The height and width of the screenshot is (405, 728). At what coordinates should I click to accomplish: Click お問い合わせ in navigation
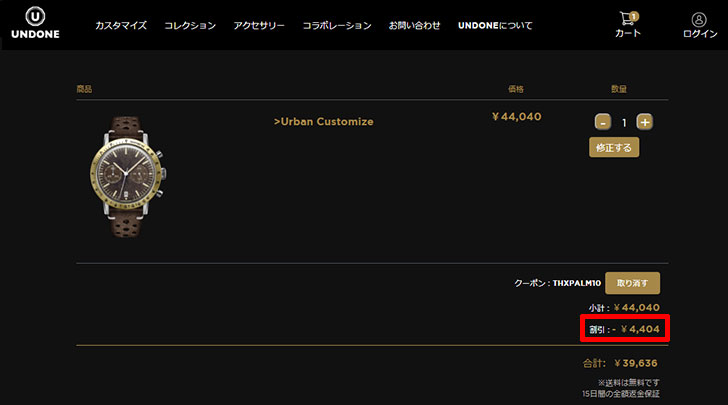pyautogui.click(x=414, y=25)
